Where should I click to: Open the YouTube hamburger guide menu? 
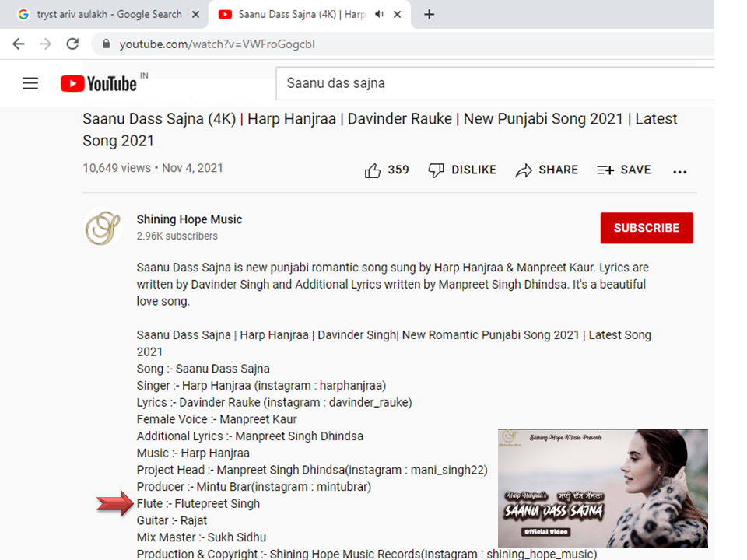(30, 83)
